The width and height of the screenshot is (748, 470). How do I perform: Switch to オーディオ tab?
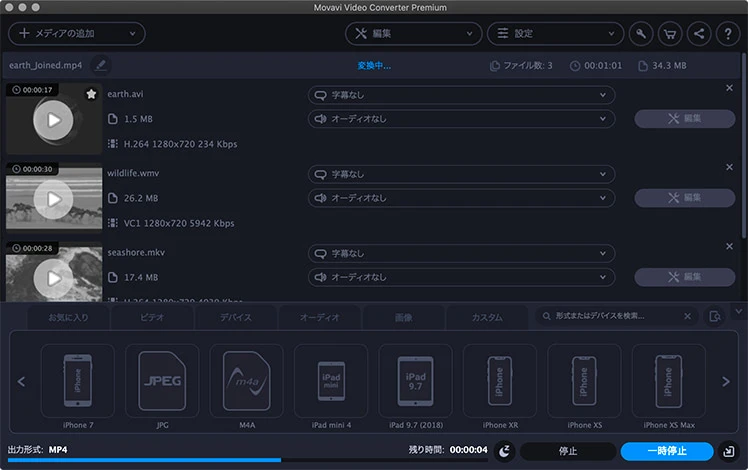pyautogui.click(x=320, y=317)
